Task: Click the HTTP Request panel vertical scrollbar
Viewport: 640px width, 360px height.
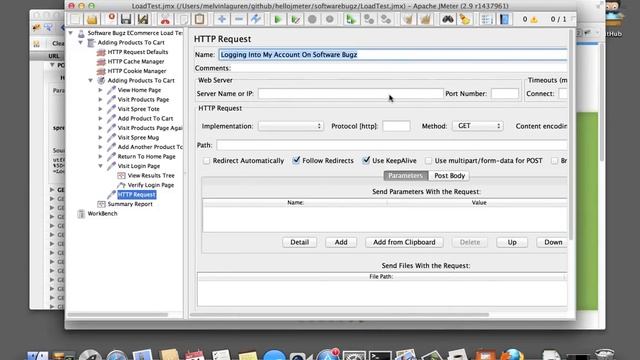Action: coord(571,135)
